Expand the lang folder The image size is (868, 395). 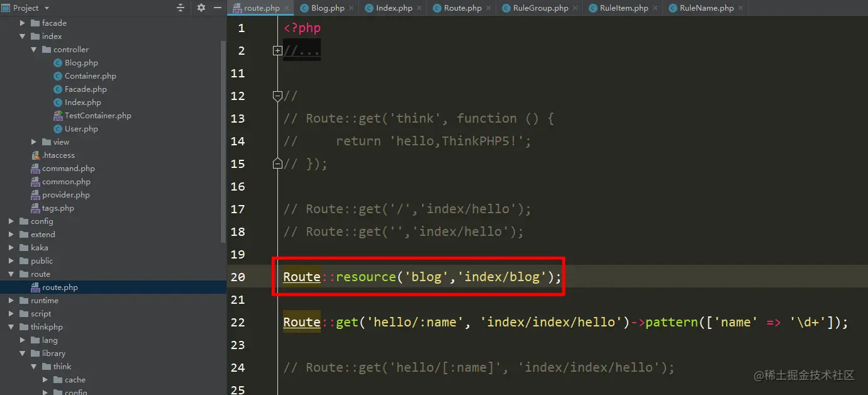coord(23,340)
